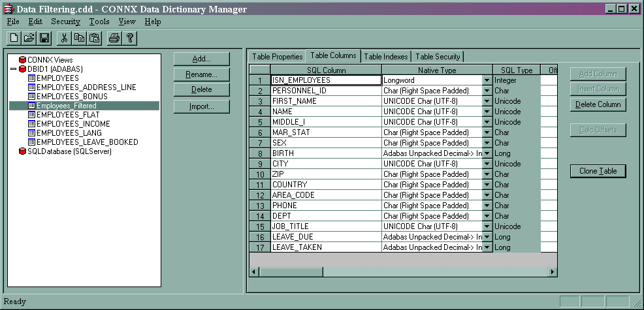Open the File menu
The width and height of the screenshot is (644, 310).
coord(13,22)
